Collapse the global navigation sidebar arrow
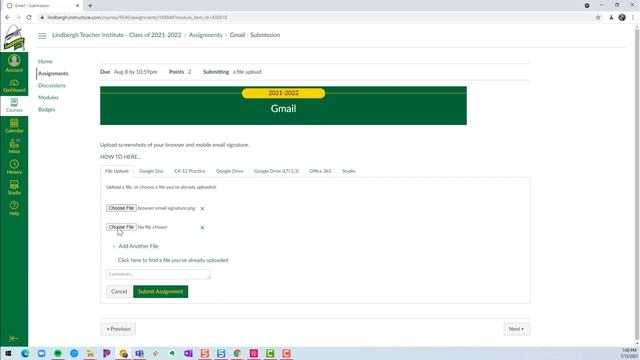 click(14, 338)
